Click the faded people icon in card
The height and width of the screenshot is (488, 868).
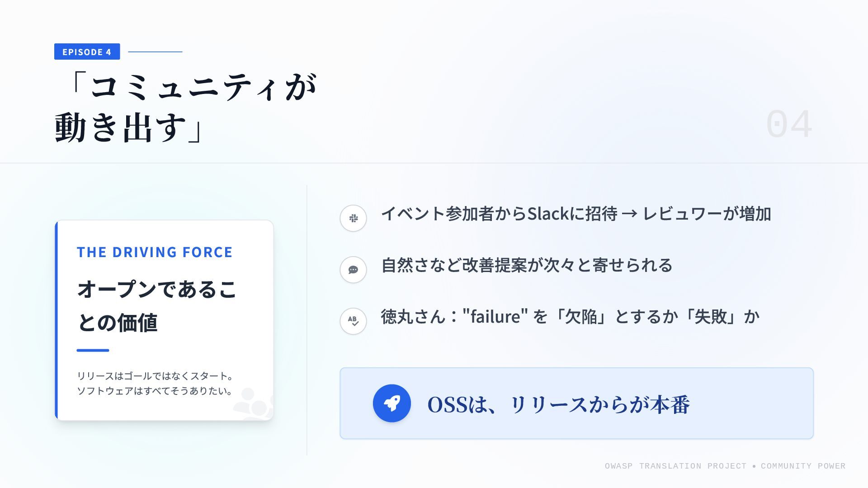pos(253,404)
